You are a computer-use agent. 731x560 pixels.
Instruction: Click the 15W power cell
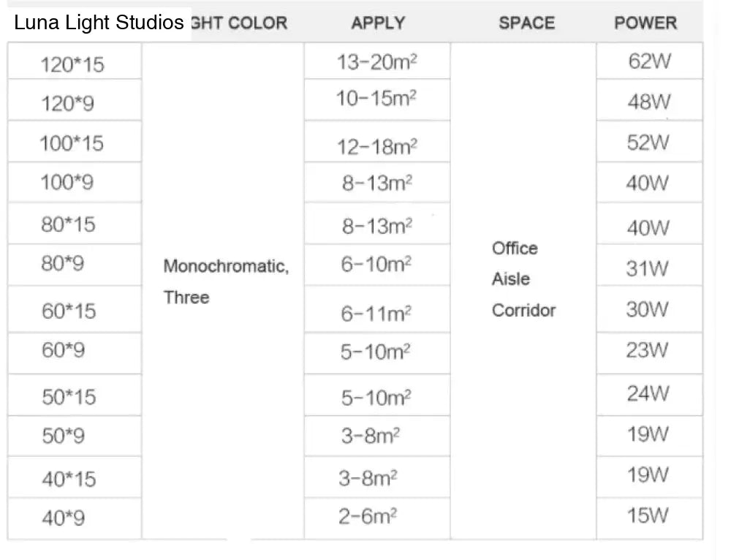649,518
